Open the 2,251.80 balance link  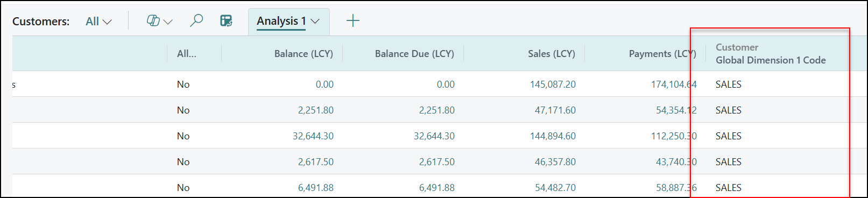(316, 110)
